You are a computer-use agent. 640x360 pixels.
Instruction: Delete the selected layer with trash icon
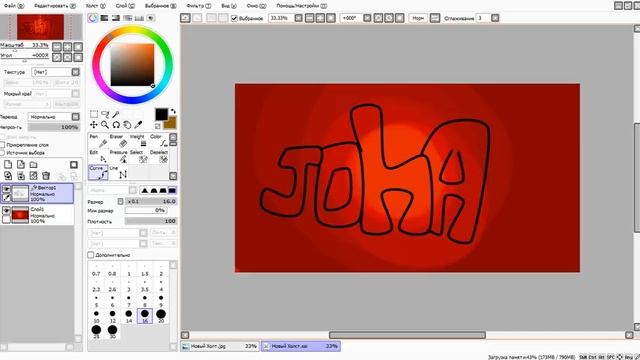click(46, 176)
